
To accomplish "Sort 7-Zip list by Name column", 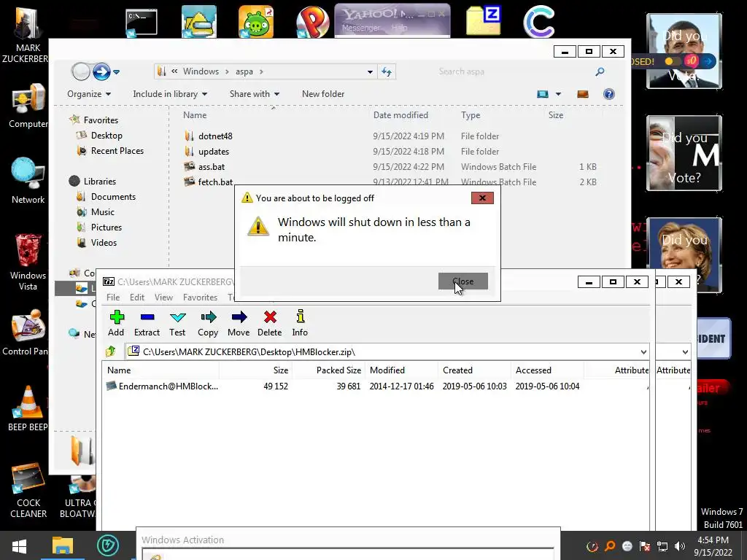I will coord(161,370).
